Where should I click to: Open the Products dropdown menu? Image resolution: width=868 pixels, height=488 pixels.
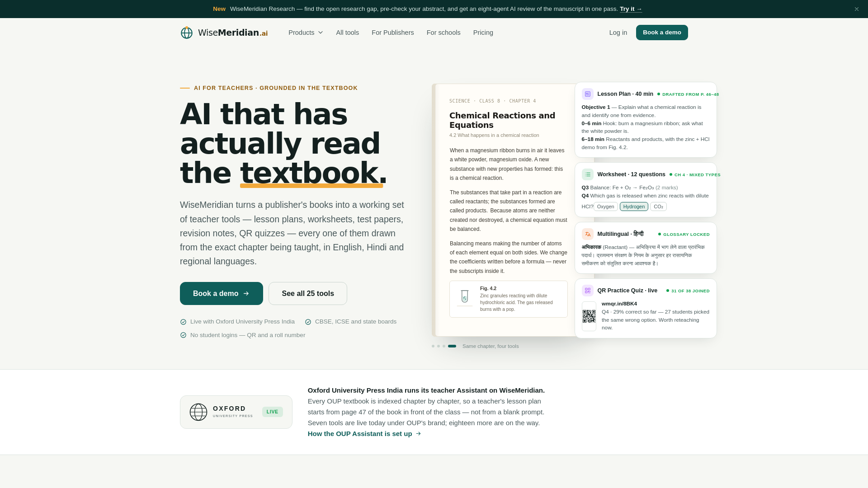tap(306, 33)
